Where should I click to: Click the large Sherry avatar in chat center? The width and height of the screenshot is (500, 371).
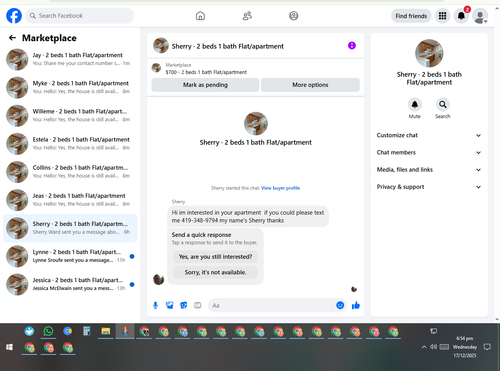point(256,124)
